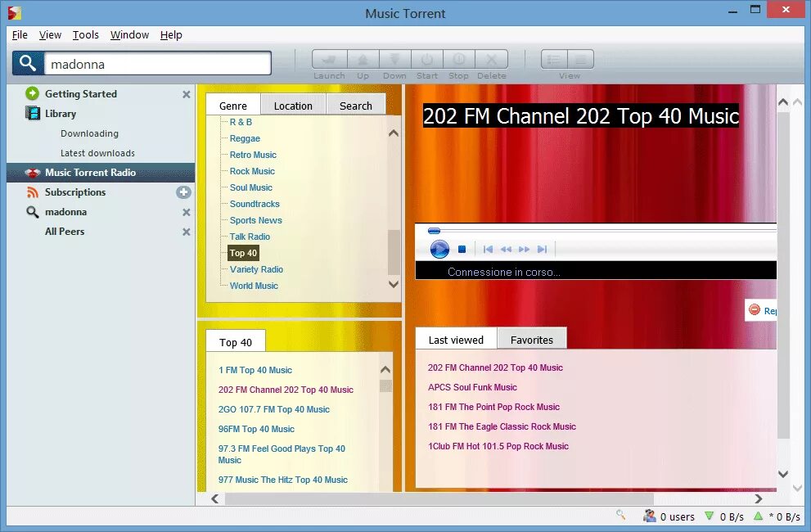This screenshot has height=532, width=811.
Task: Select the Soundtracks genre
Action: 255,204
